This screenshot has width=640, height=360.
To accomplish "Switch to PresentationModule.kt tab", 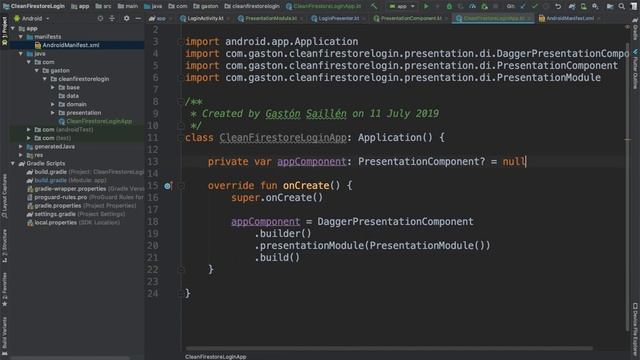I will point(271,18).
